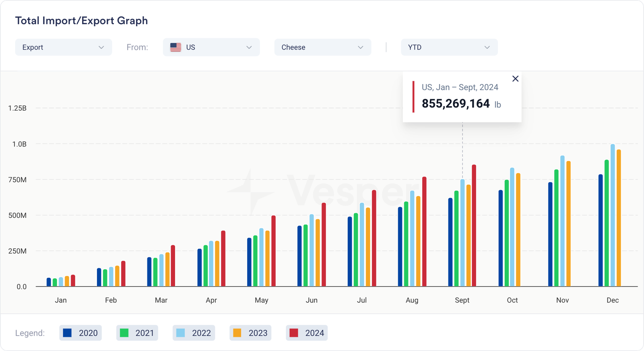Click the red 2024 legend swatch

pyautogui.click(x=294, y=333)
